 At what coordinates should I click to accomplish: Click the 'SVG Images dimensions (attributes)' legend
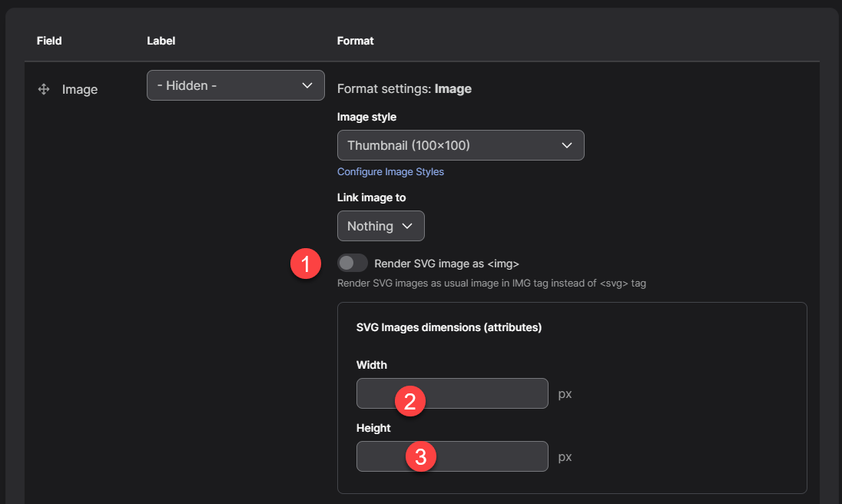pos(449,327)
